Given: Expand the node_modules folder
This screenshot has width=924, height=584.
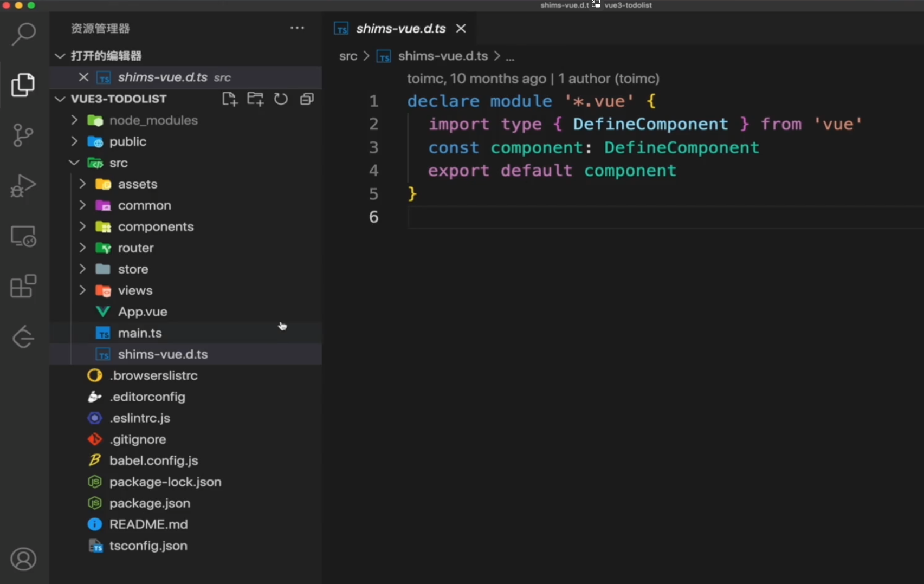Looking at the screenshot, I should point(74,120).
